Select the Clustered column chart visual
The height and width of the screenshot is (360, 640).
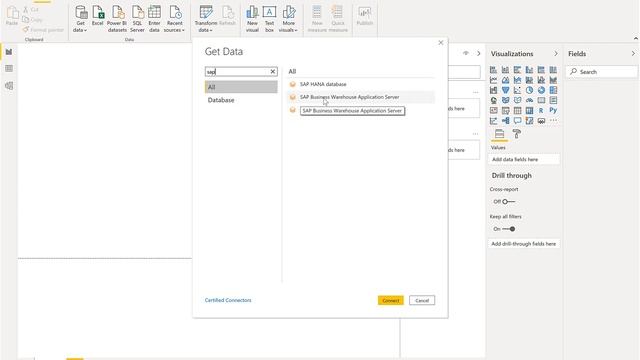click(x=529, y=70)
